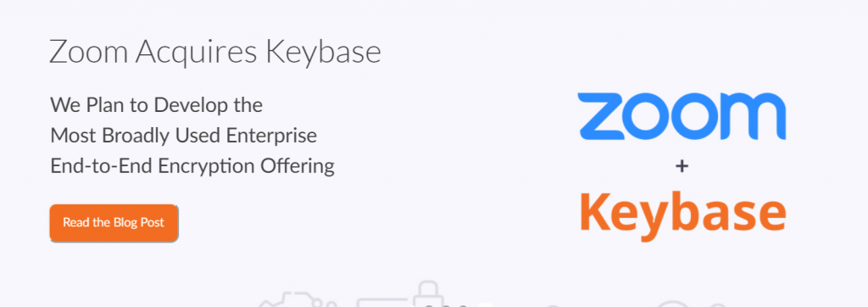Click the Read the Blog Post button
Viewport: 868px width, 307px height.
pos(114,223)
